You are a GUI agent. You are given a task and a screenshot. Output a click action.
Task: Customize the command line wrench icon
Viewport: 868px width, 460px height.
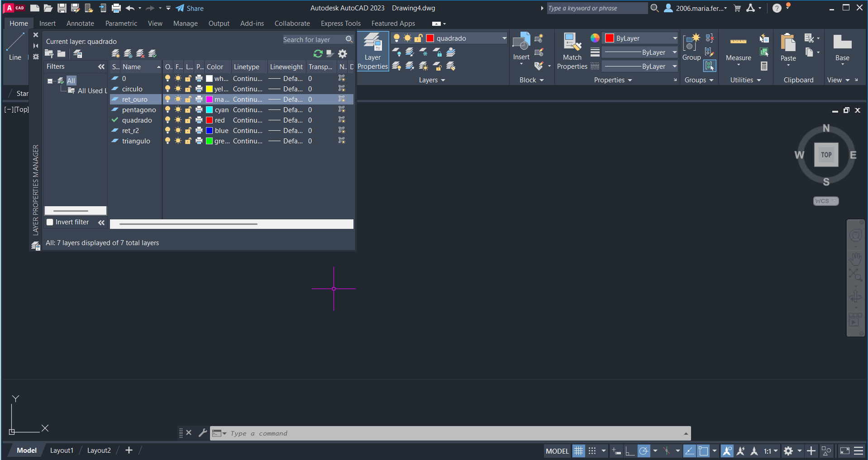coord(203,433)
